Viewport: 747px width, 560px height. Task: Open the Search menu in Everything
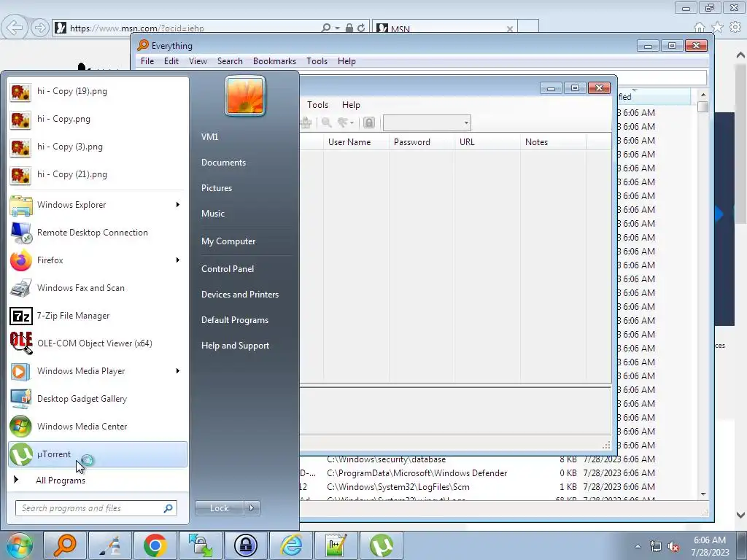tap(230, 61)
